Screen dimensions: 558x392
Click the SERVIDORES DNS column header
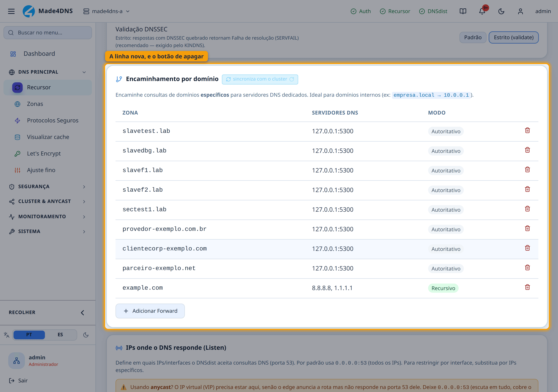point(335,113)
